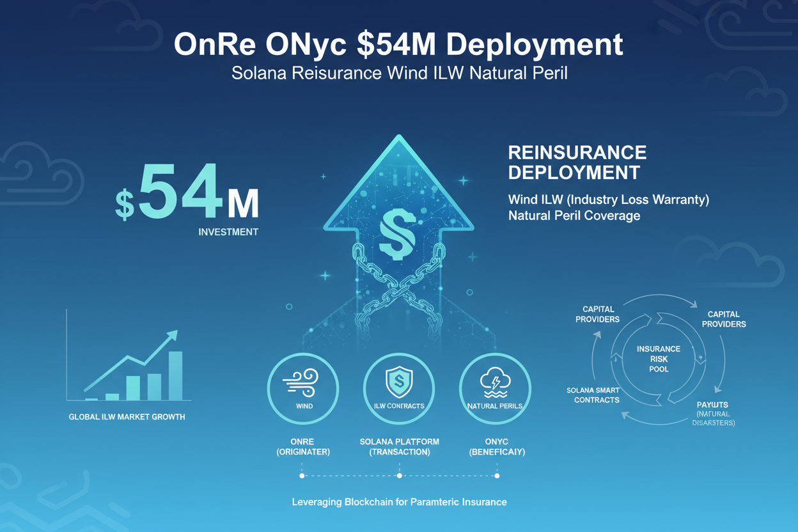Click the tallest bar in the chart

pyautogui.click(x=175, y=375)
